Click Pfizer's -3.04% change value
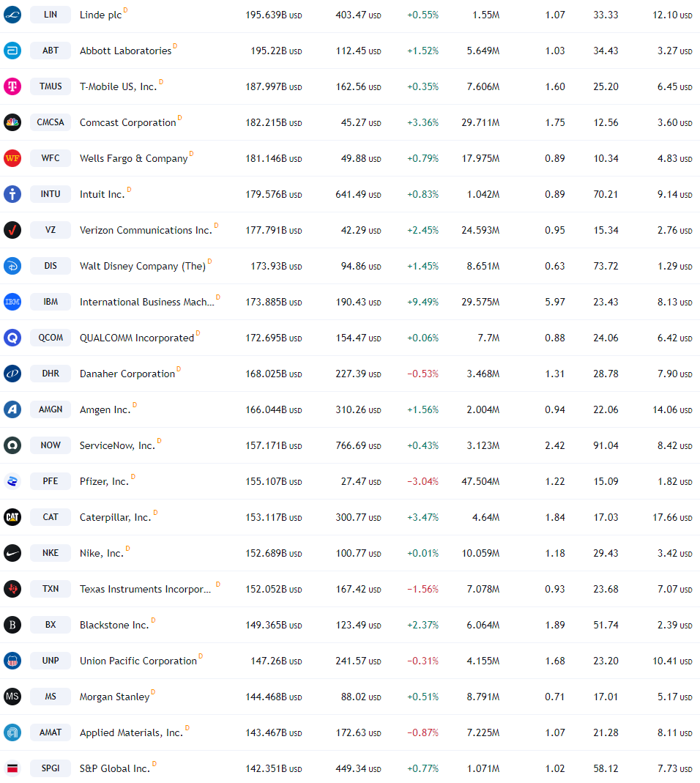The height and width of the screenshot is (783, 700). click(x=423, y=481)
